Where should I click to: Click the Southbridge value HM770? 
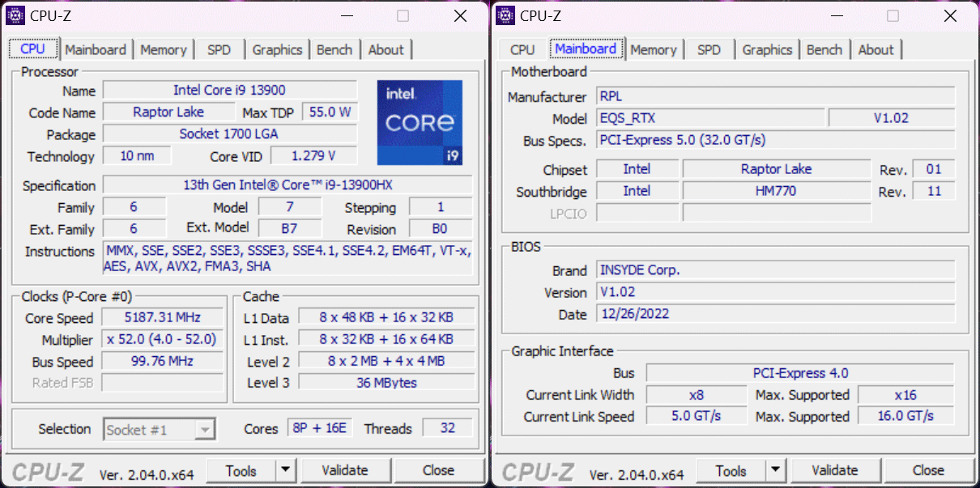click(777, 191)
